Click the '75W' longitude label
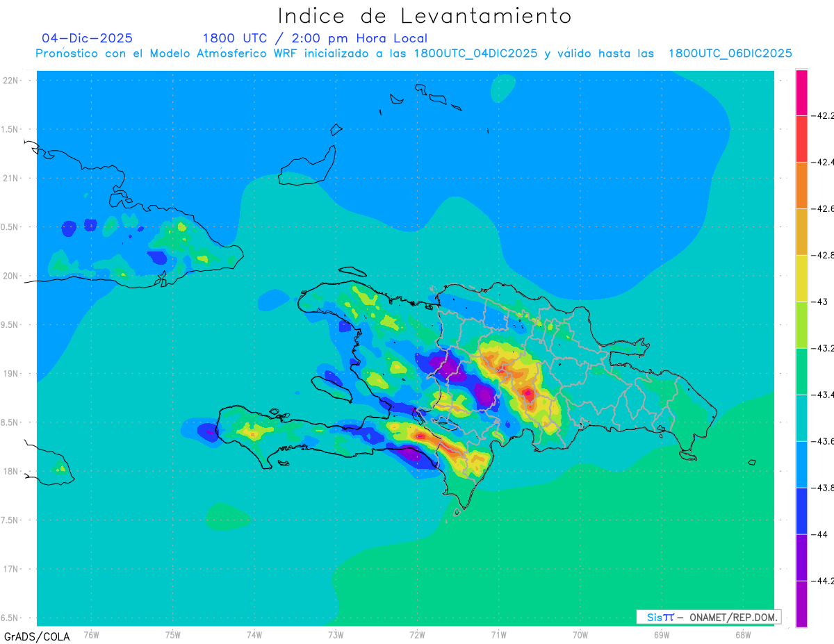This screenshot has width=834, height=644. [173, 634]
